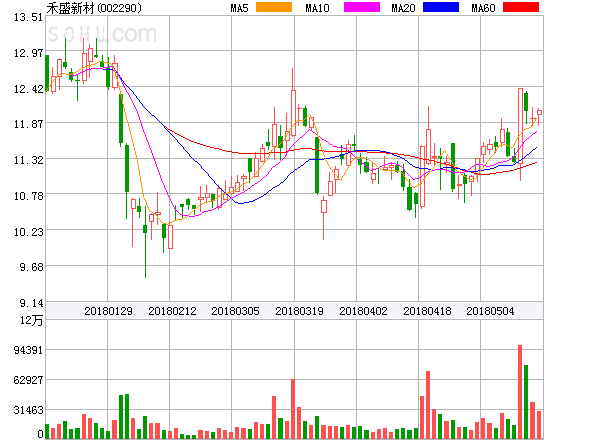Click the 62927 volume axis label

(x=28, y=380)
